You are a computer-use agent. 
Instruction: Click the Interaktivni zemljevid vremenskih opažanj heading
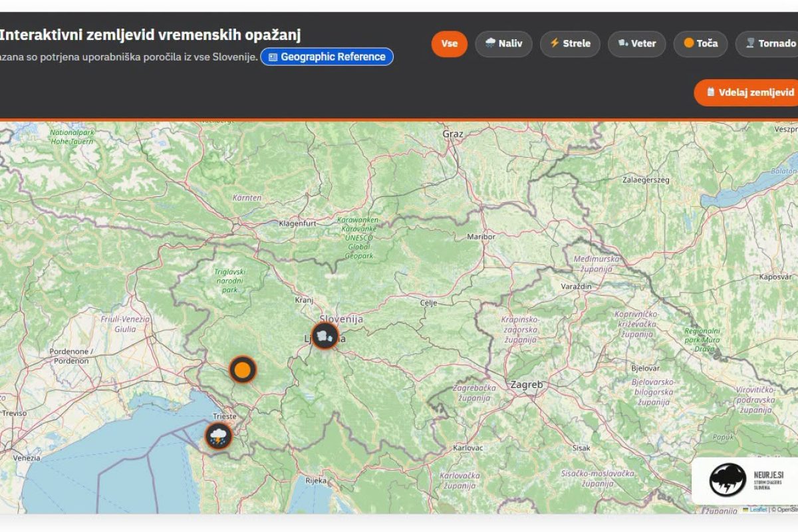(150, 35)
